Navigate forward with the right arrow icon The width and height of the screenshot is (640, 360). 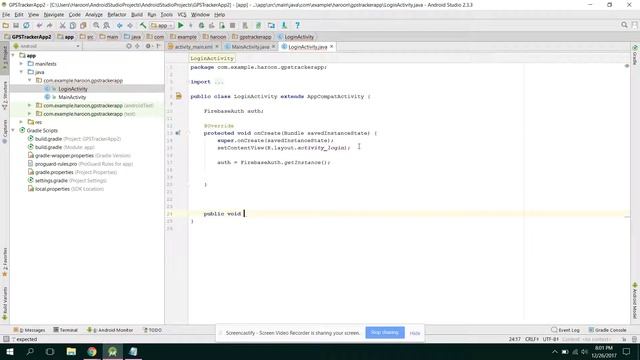coord(130,25)
